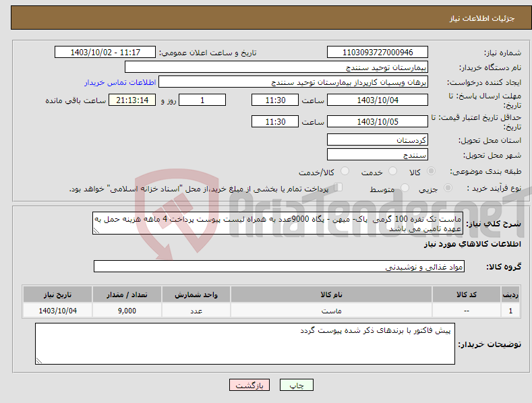Viewport: 532px width, 403px height.
Task: Click the تعداد / مقدار column header
Action: 127,294
